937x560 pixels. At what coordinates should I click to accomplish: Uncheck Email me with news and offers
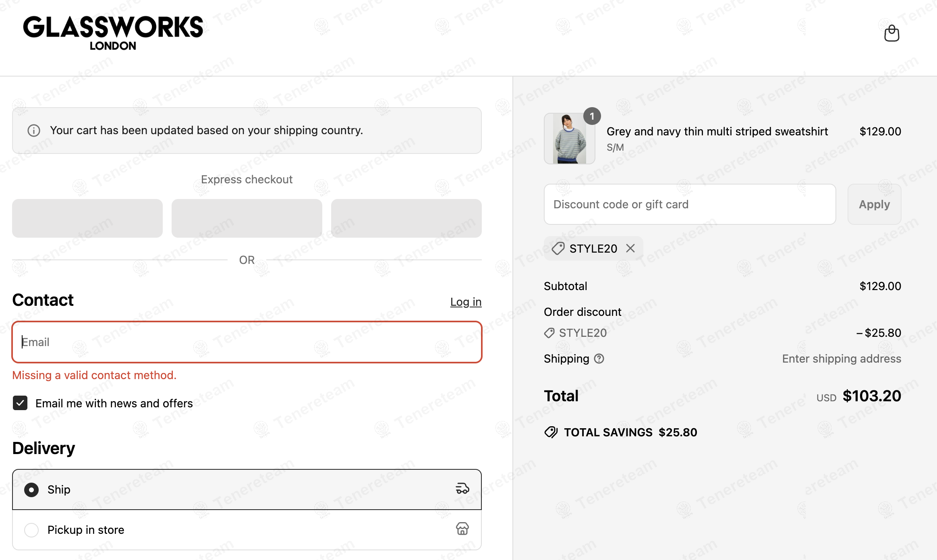click(x=20, y=403)
